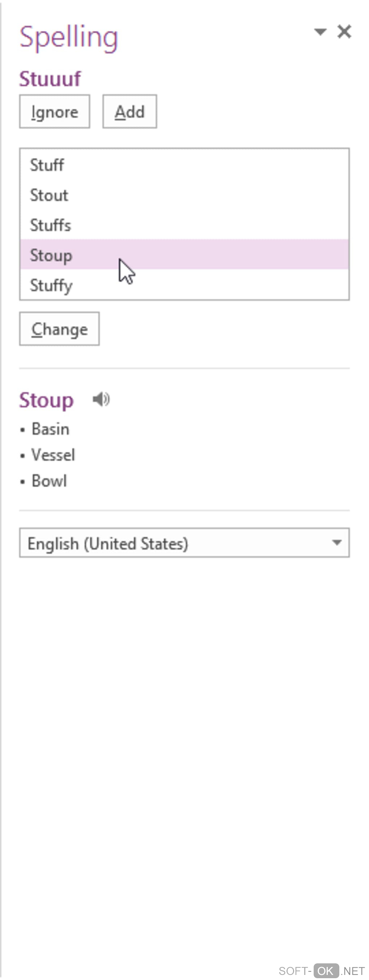Viewport: 369px width, 980px height.
Task: Open the English (United States) language box
Action: point(175,543)
